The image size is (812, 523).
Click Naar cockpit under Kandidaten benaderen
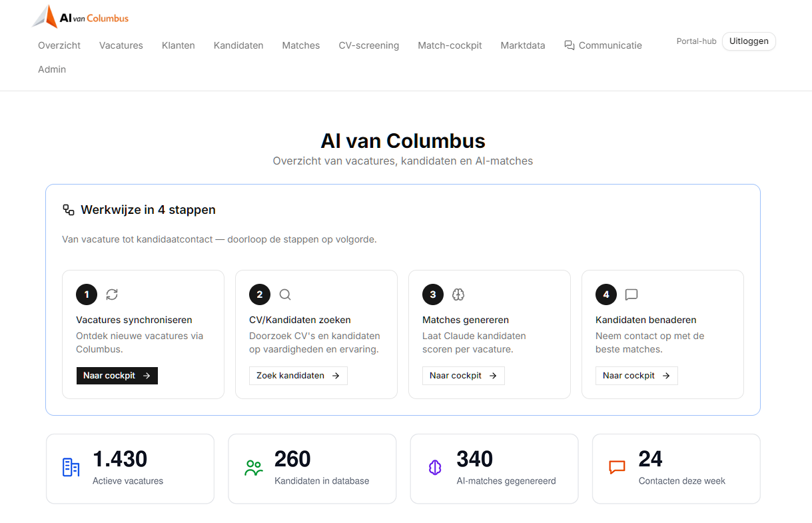point(637,376)
